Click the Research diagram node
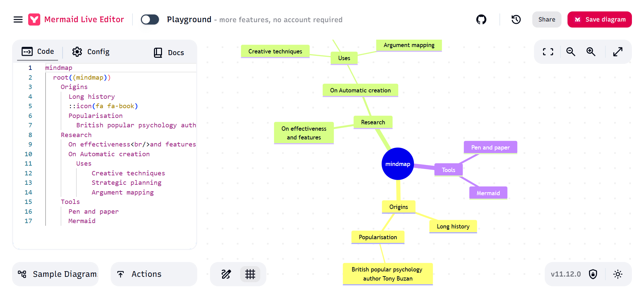Viewport: 644px width, 298px height. pos(373,122)
